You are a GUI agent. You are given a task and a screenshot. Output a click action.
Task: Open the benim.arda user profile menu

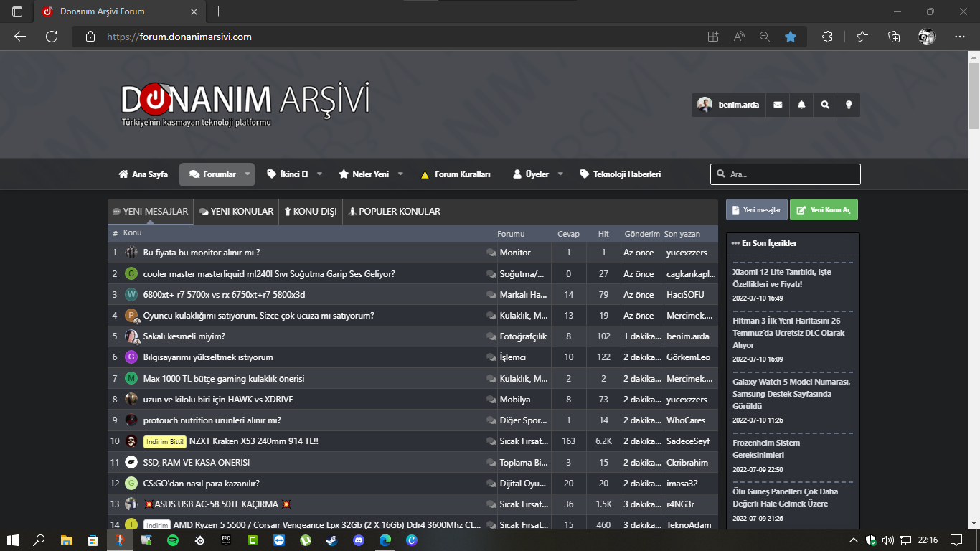coord(728,105)
